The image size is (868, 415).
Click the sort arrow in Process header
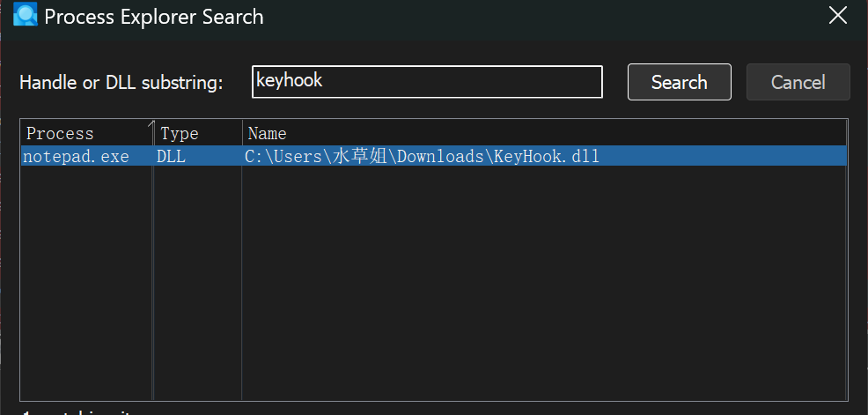click(150, 125)
